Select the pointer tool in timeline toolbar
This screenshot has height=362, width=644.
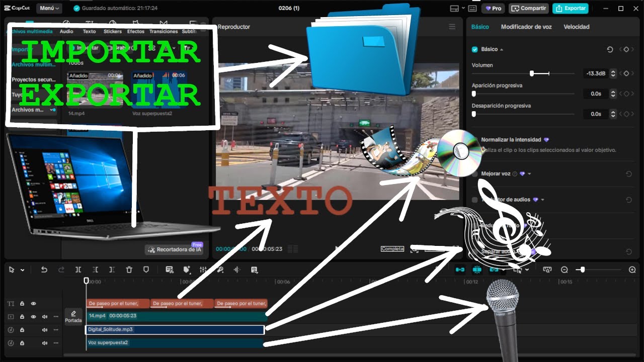pyautogui.click(x=12, y=269)
